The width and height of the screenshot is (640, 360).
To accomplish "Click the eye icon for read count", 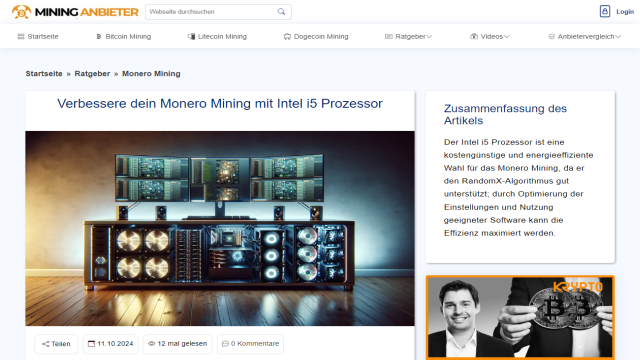I will tap(151, 344).
